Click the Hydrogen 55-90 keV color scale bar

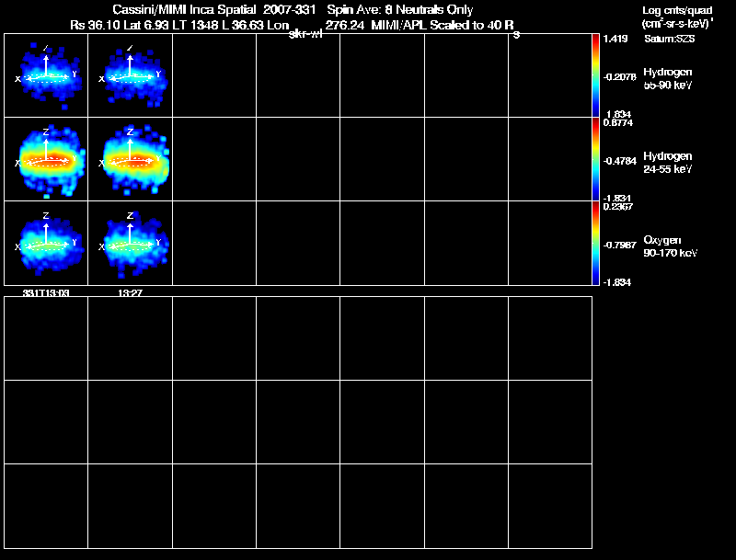coord(595,75)
